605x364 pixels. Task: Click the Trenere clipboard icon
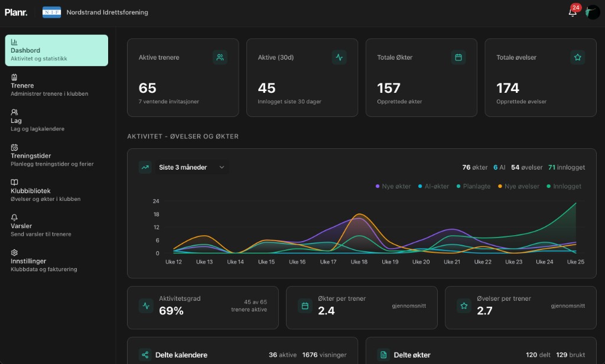pyautogui.click(x=14, y=77)
